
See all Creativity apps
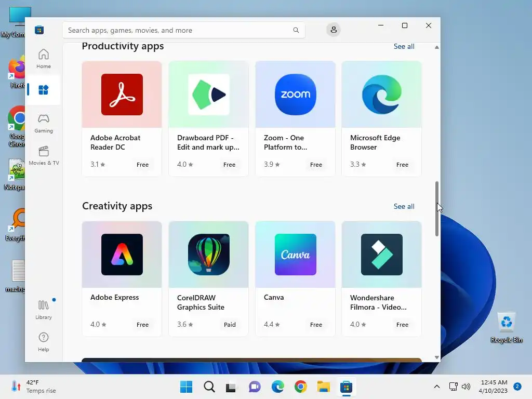404,206
